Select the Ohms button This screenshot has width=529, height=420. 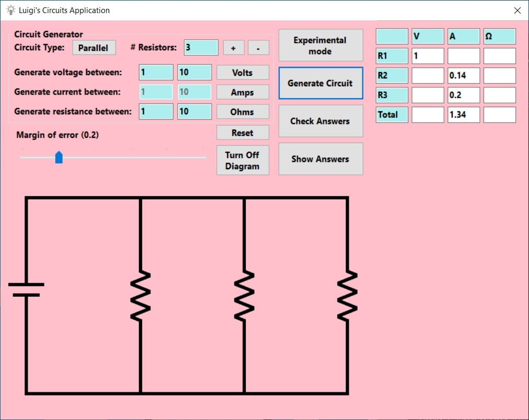click(243, 112)
